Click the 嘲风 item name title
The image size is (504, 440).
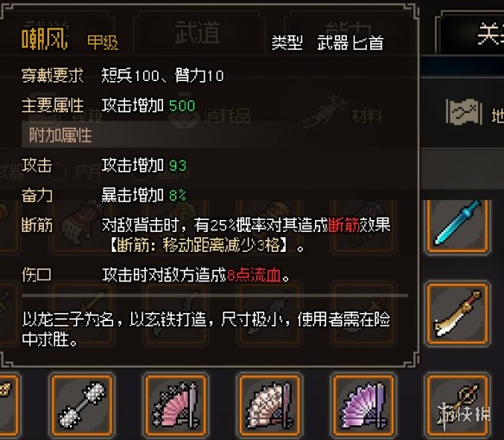click(44, 39)
